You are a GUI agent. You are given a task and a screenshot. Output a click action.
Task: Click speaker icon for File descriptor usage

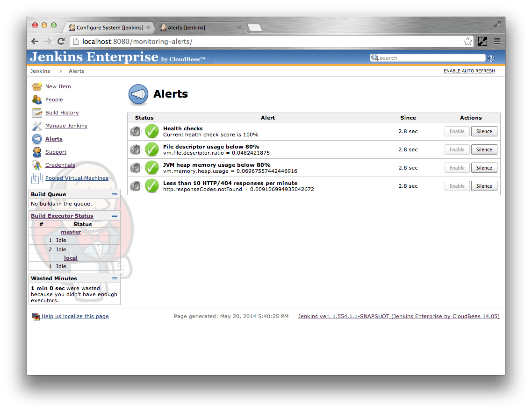tap(136, 149)
